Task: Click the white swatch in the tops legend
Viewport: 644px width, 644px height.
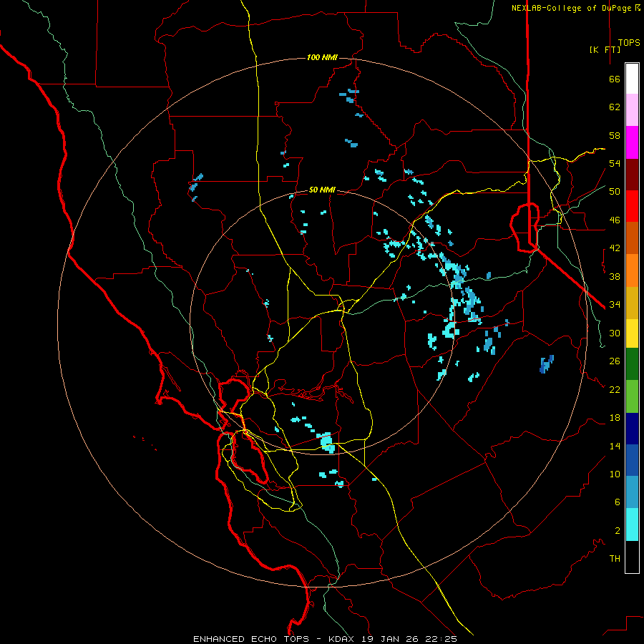Action: coord(632,79)
